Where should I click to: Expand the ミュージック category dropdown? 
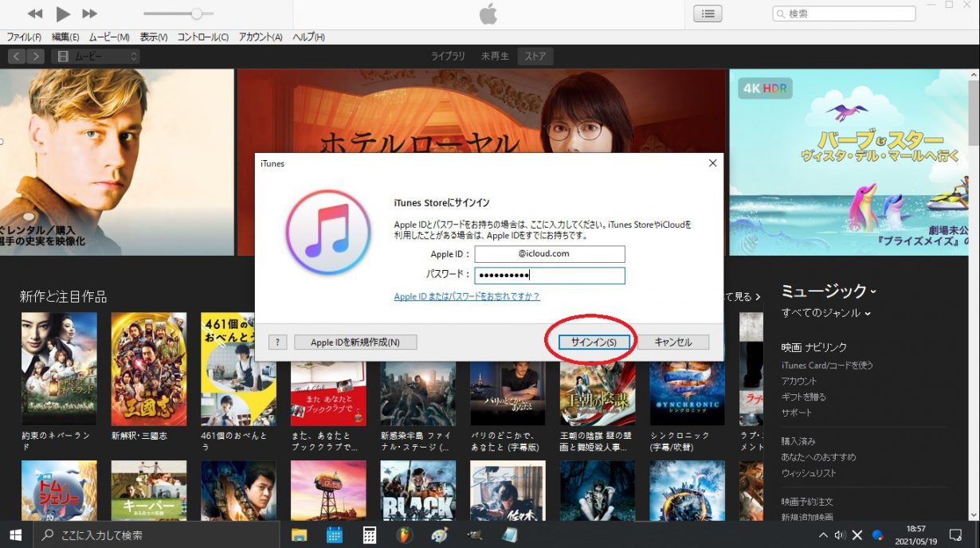tap(829, 291)
